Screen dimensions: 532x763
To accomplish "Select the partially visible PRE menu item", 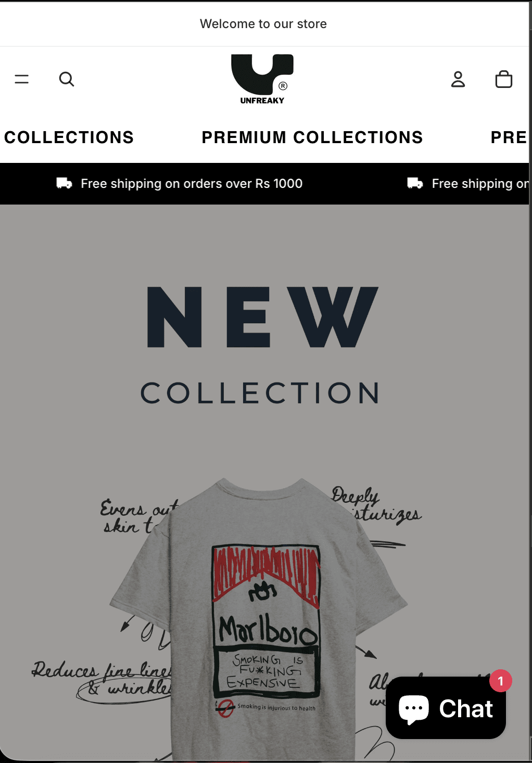I will (x=509, y=137).
